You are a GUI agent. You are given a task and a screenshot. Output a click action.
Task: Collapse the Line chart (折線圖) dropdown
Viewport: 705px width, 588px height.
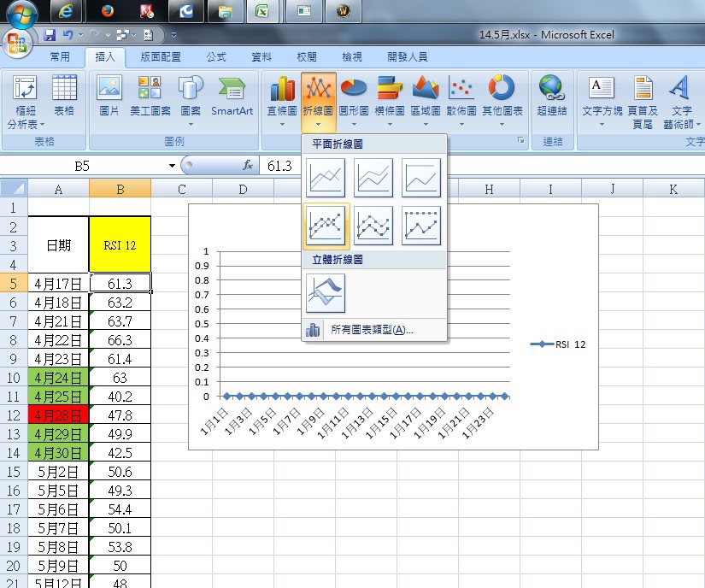pyautogui.click(x=318, y=101)
